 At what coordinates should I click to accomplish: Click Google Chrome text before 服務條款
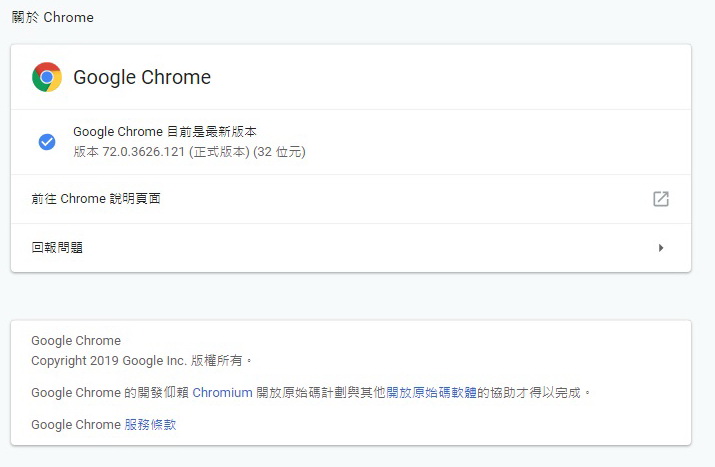coord(76,425)
